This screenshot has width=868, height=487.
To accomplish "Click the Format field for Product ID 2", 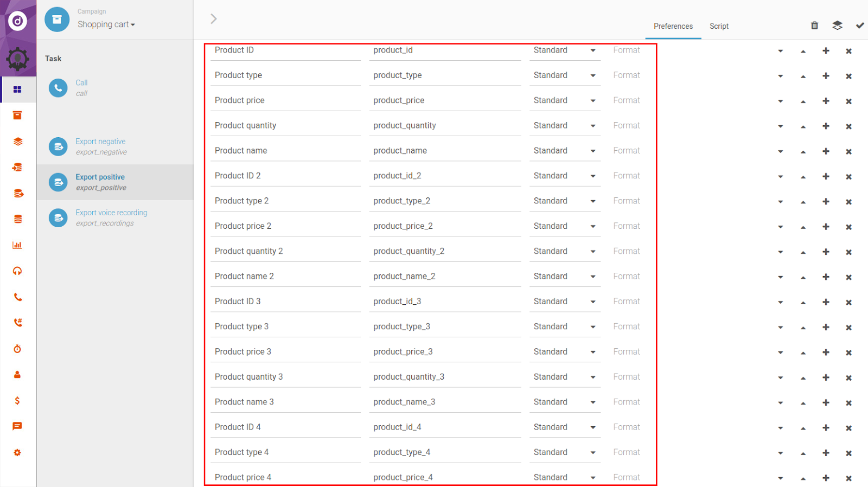I will [x=627, y=176].
